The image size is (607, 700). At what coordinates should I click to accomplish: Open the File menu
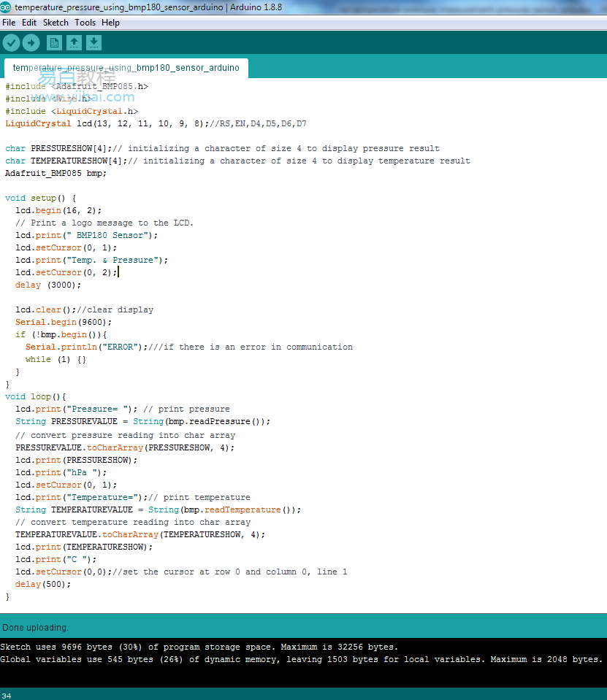[x=9, y=23]
